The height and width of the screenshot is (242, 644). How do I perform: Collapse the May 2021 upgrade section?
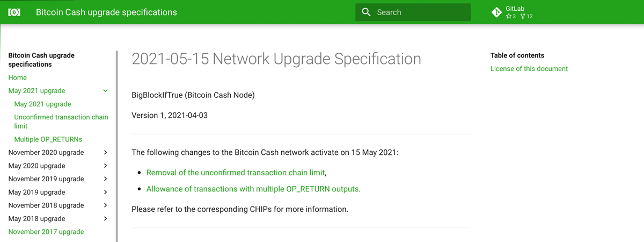(105, 91)
